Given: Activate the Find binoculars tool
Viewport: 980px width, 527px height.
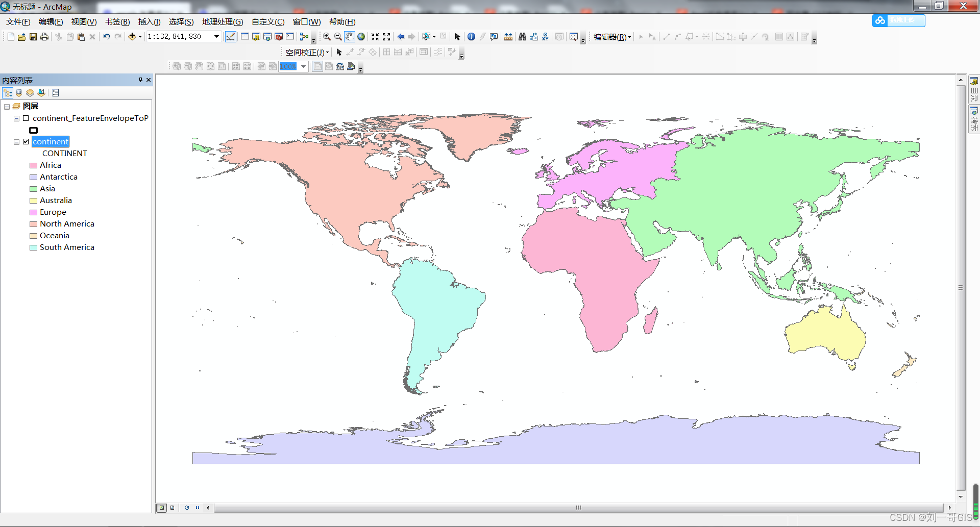Looking at the screenshot, I should pos(522,37).
